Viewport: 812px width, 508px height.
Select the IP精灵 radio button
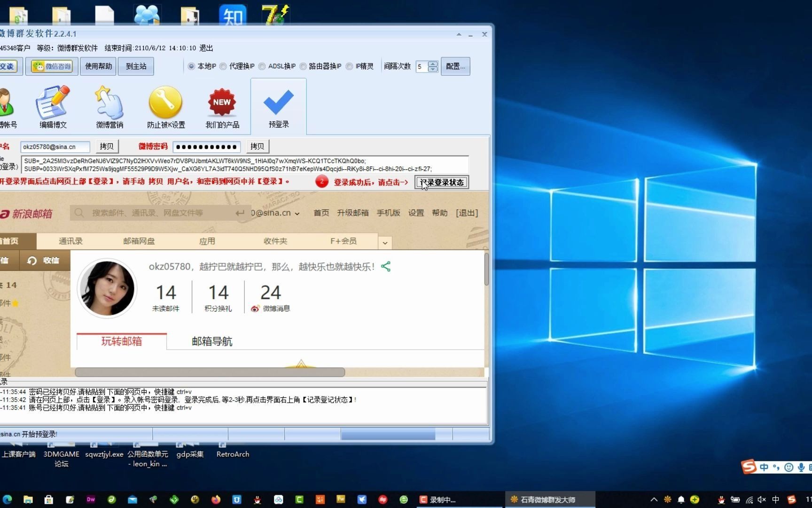[349, 66]
